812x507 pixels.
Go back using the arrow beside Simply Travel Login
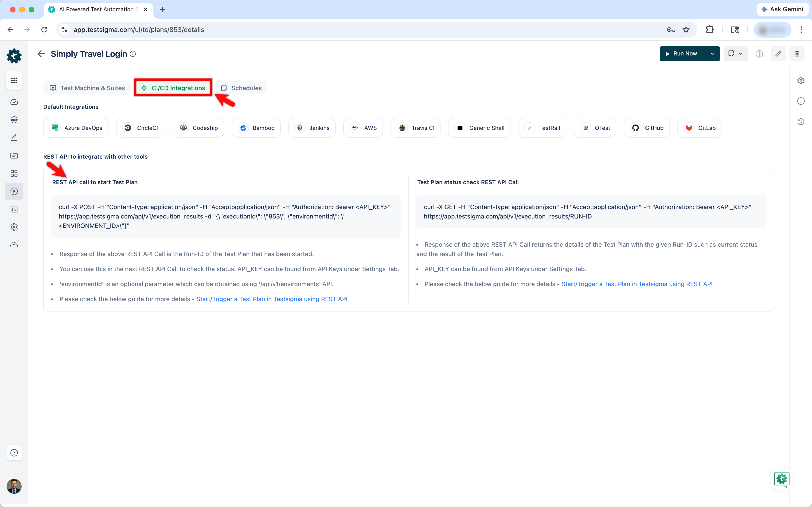(41, 54)
